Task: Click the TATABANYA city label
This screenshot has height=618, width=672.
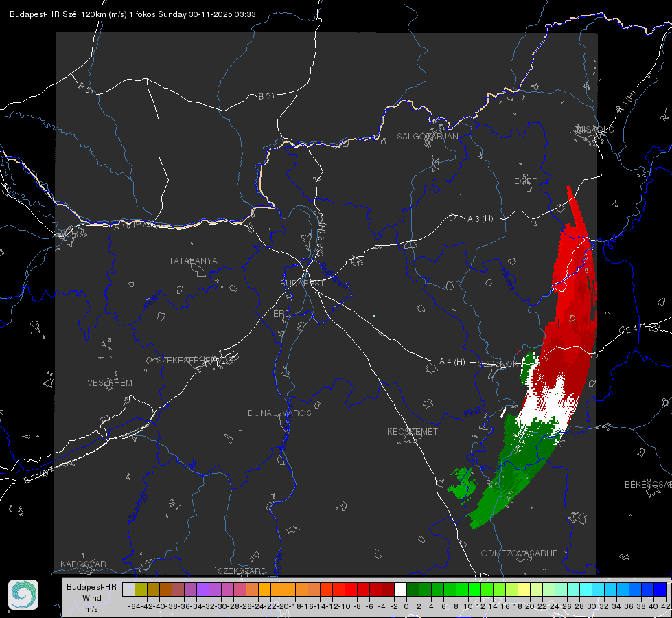Action: click(193, 261)
